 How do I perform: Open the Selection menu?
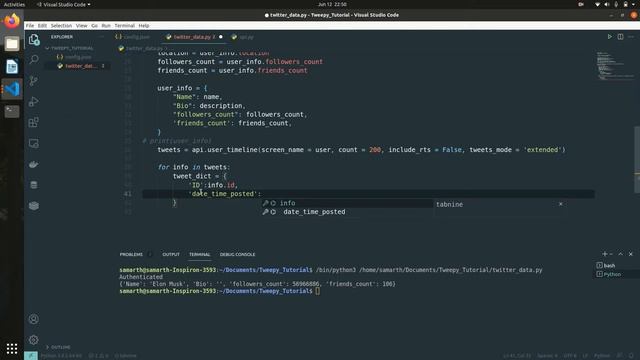click(x=61, y=25)
